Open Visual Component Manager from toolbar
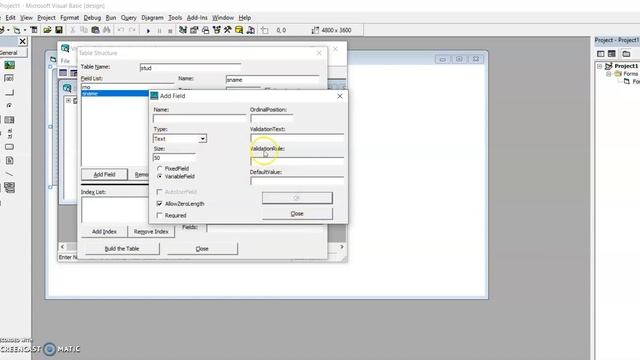 [250, 30]
